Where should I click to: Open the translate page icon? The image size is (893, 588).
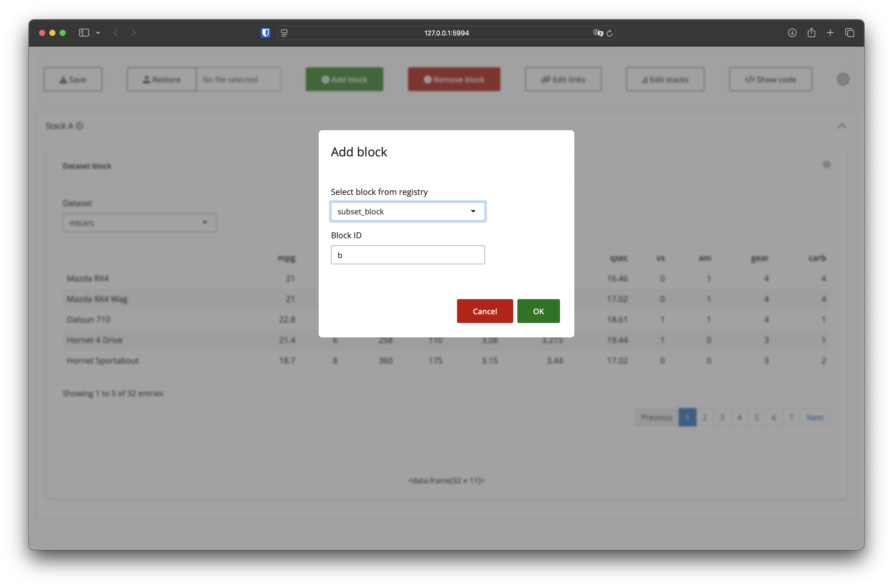point(598,33)
